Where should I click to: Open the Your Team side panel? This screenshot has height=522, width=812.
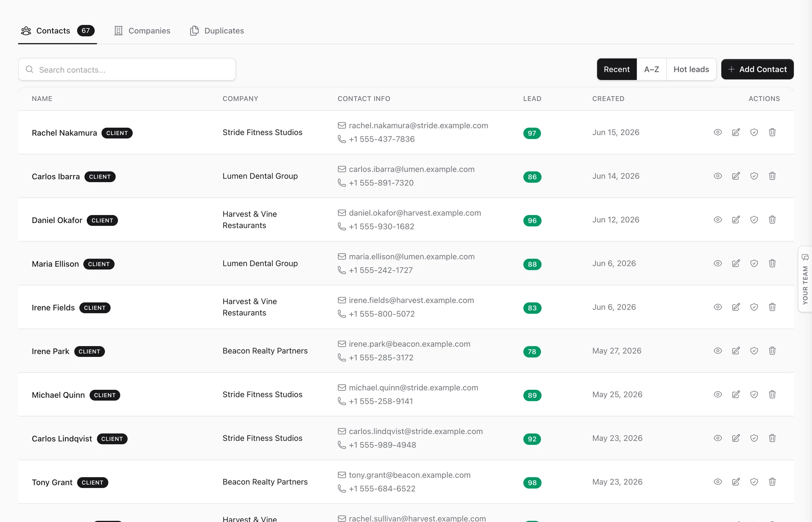click(805, 279)
